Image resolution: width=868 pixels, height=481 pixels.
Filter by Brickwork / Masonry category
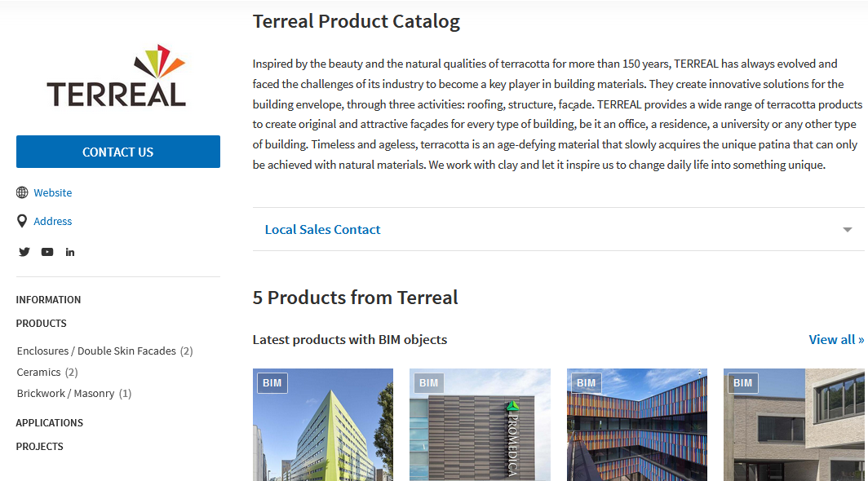pyautogui.click(x=73, y=394)
